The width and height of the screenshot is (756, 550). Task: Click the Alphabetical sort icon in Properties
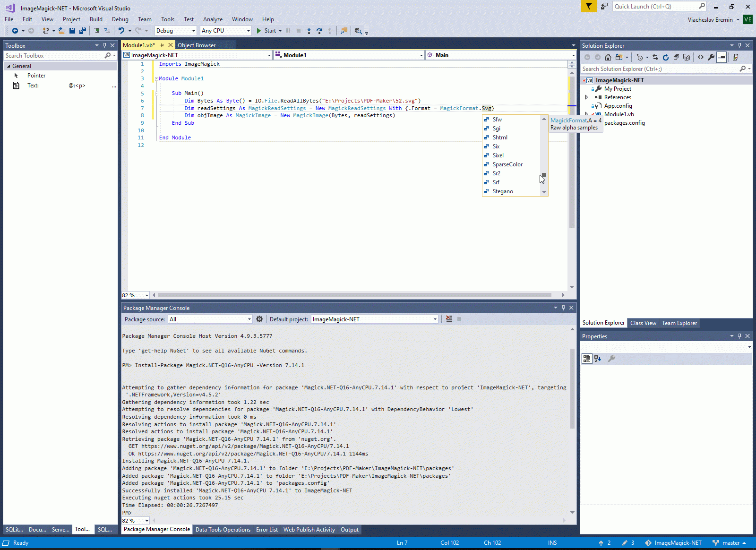(598, 359)
